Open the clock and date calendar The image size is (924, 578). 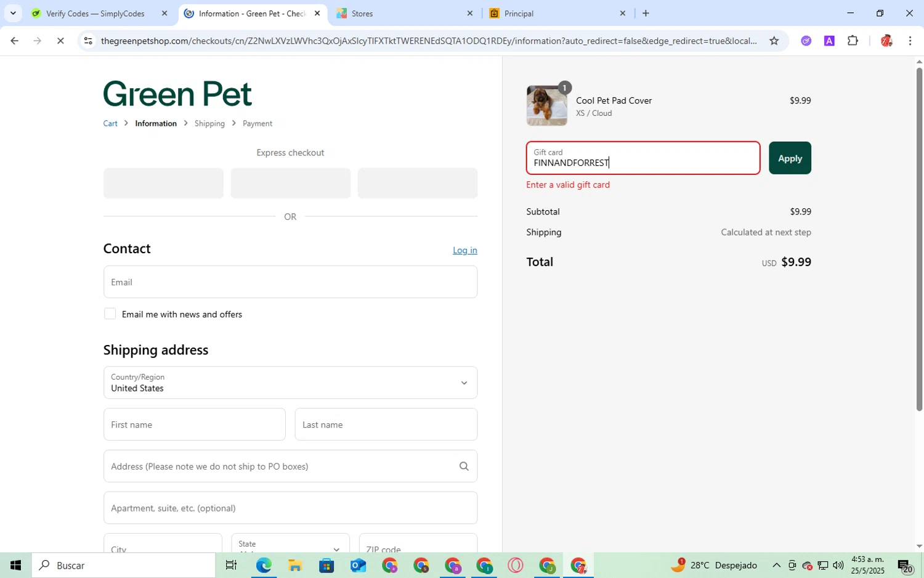(x=868, y=565)
